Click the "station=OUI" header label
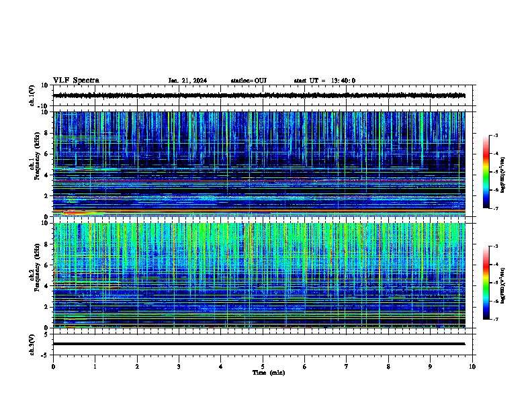Screen dimensions: 532x411 point(249,81)
